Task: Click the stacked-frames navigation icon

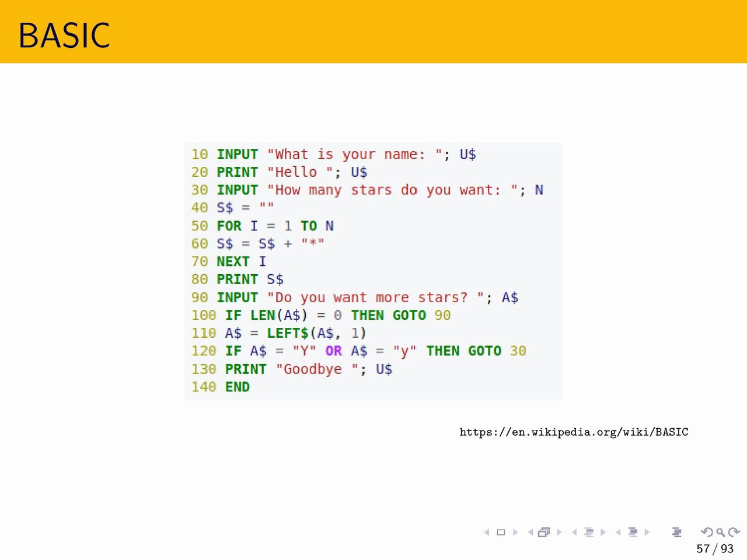Action: tap(544, 532)
